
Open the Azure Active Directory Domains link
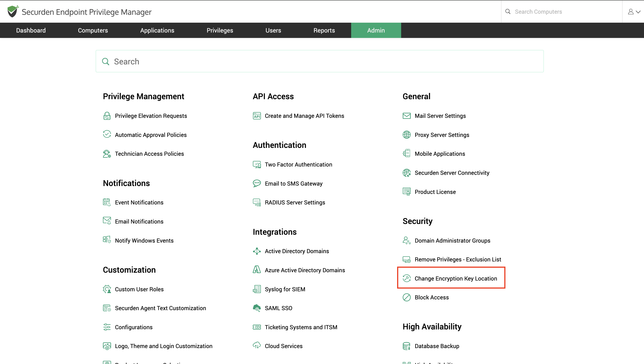pos(305,270)
